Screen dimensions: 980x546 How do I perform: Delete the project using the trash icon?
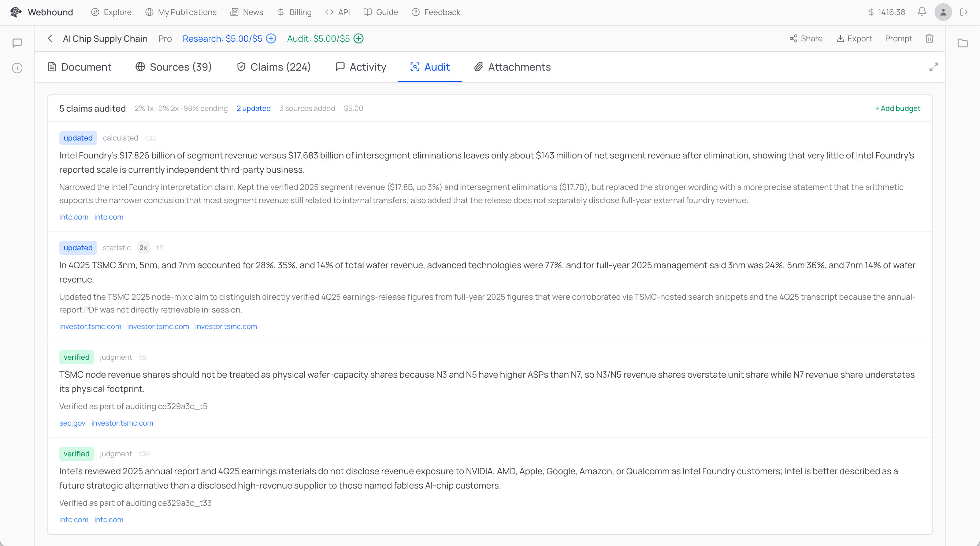click(x=929, y=38)
